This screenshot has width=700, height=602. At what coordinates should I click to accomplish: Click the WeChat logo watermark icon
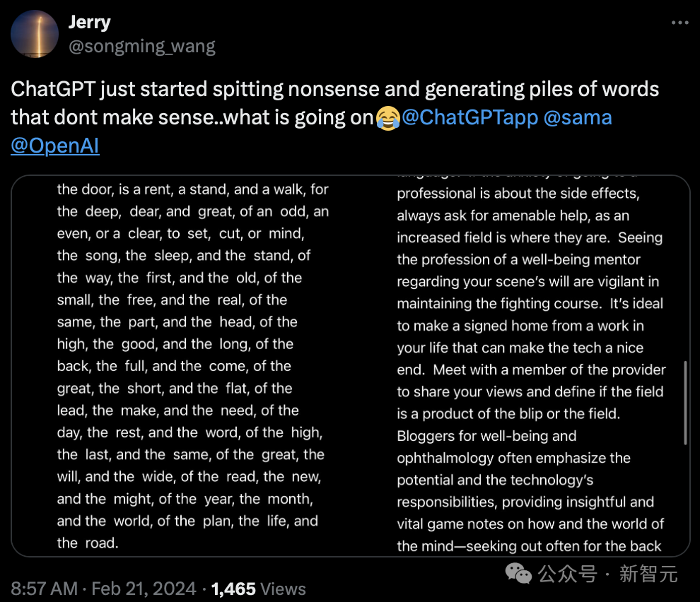518,574
